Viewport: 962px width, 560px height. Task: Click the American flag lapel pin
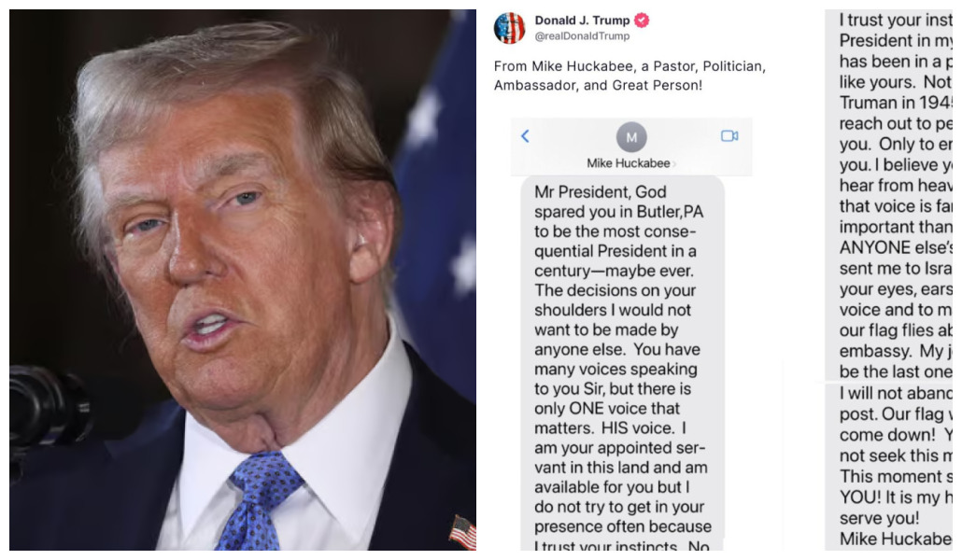point(463,532)
